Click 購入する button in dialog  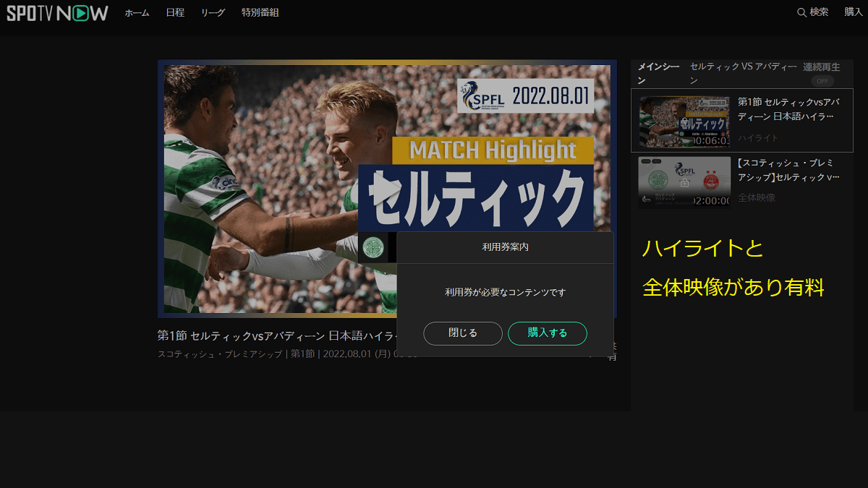548,333
